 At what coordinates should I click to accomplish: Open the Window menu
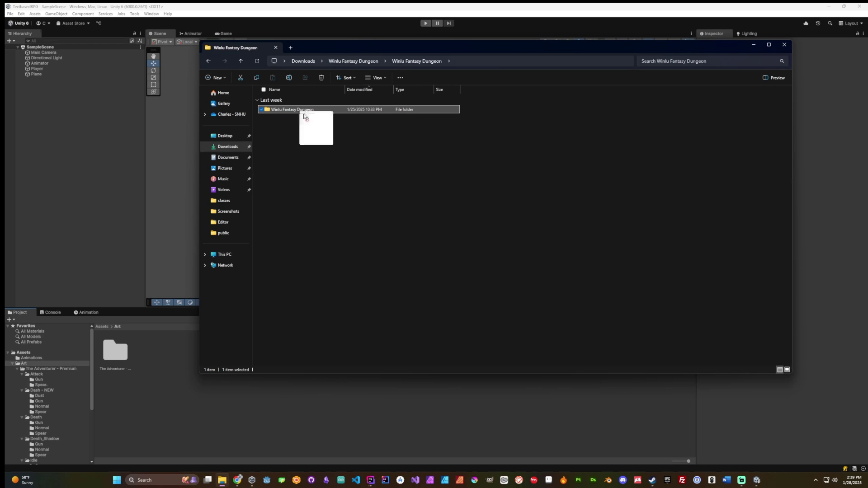coord(151,14)
